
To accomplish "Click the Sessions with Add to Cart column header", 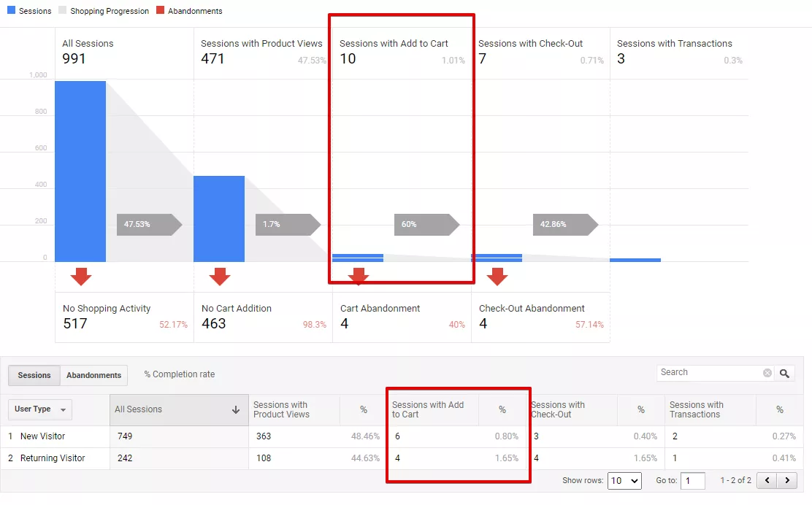I will pyautogui.click(x=433, y=410).
